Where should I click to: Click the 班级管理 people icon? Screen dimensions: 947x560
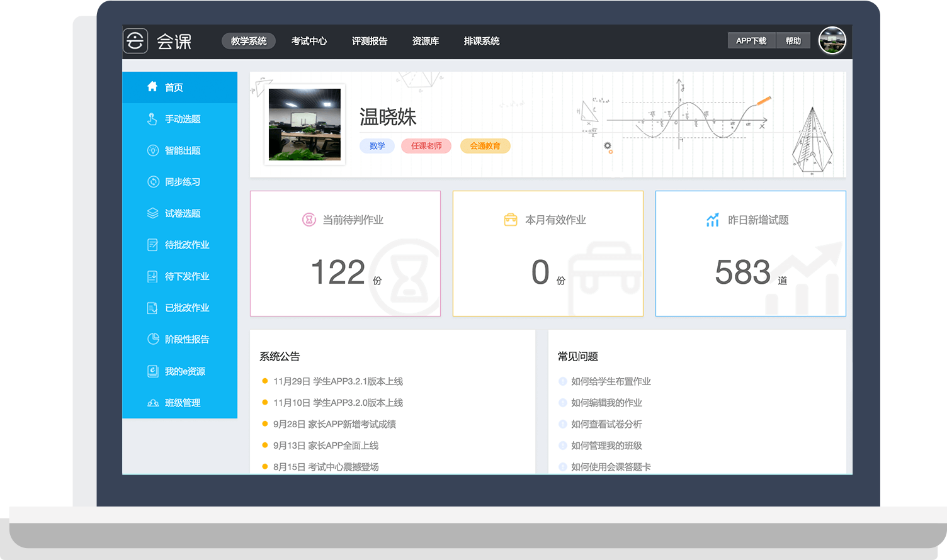153,403
